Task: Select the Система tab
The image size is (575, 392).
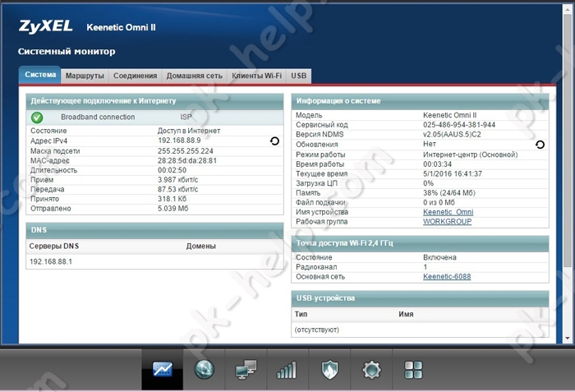Action: point(40,75)
